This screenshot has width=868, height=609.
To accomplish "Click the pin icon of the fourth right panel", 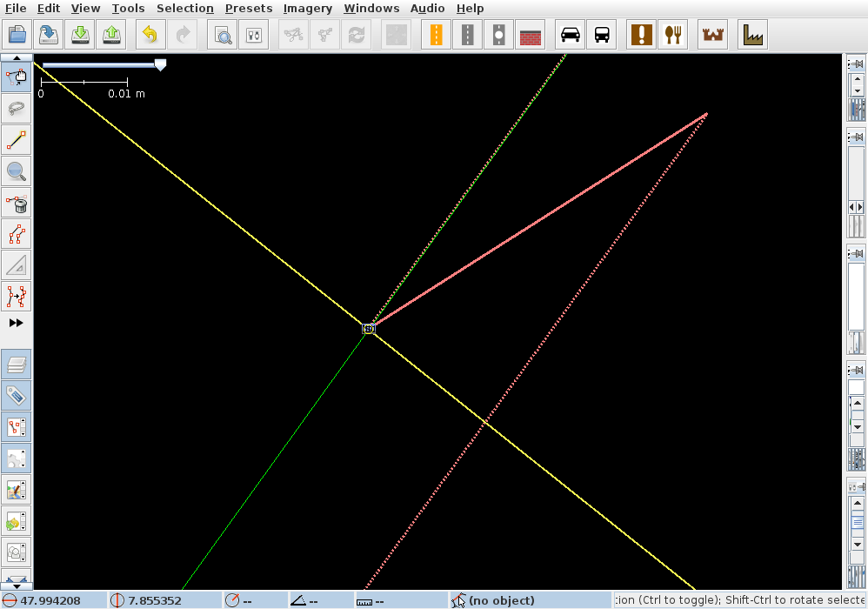I will pos(857,369).
